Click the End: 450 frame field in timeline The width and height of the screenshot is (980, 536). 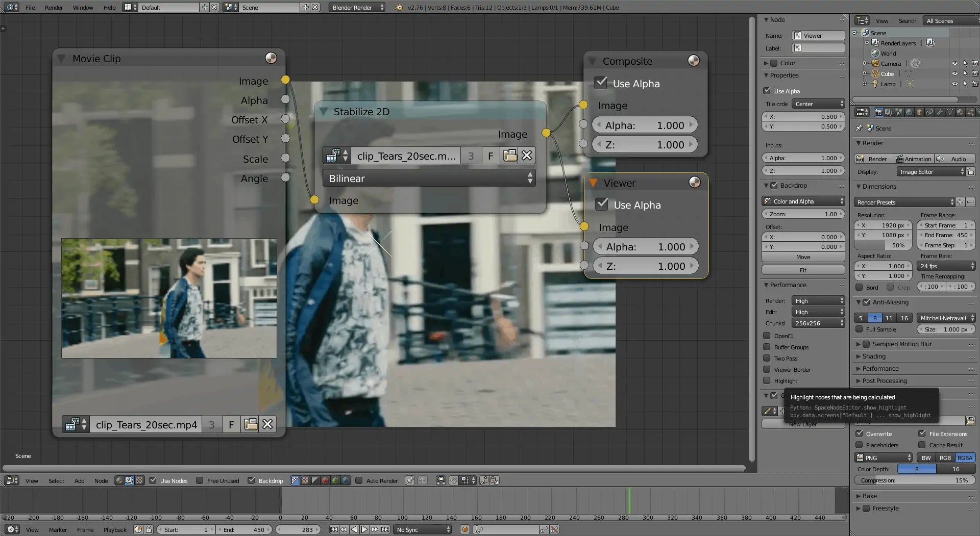tap(244, 529)
